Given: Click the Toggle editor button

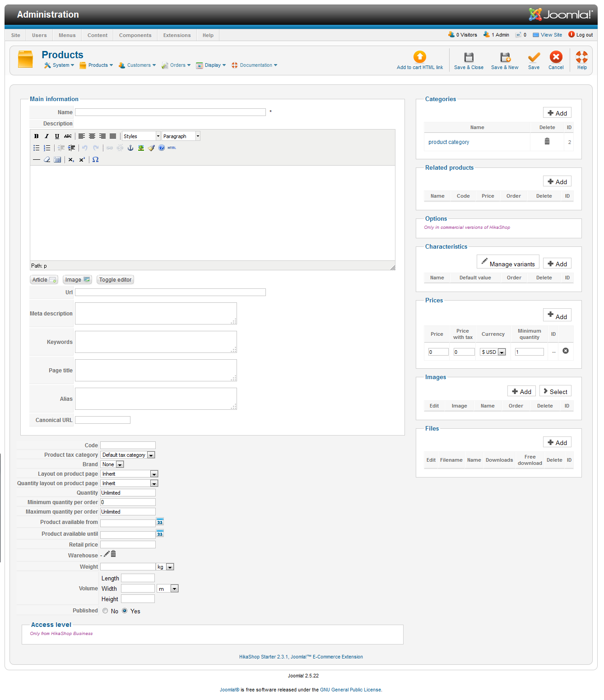Looking at the screenshot, I should (x=116, y=280).
